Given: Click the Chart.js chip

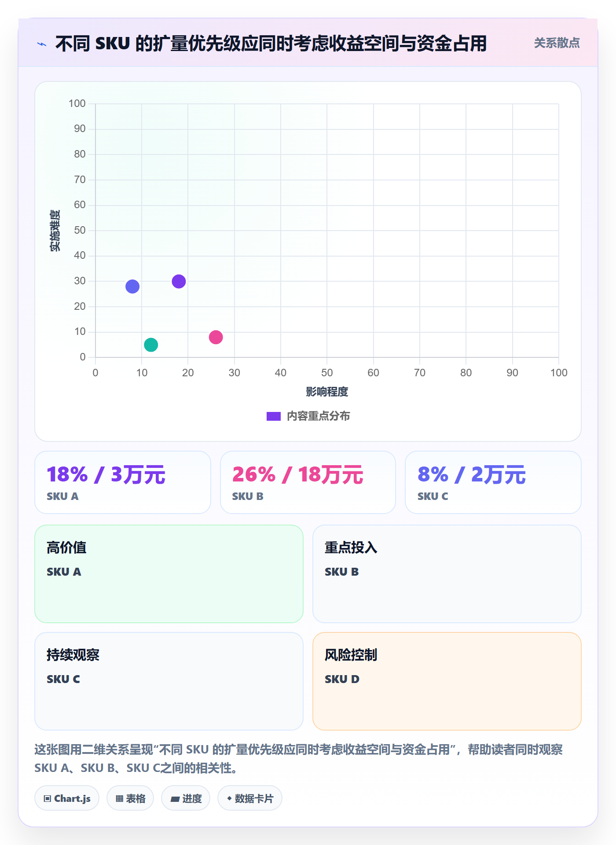Looking at the screenshot, I should (67, 798).
